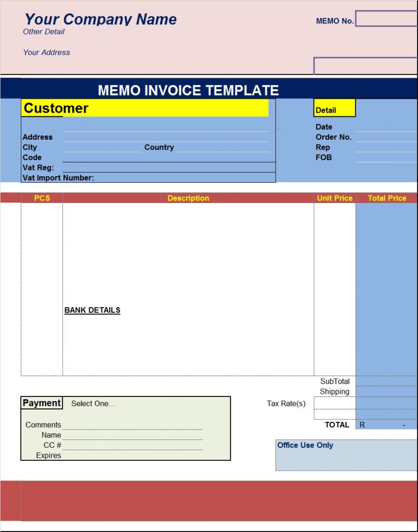
Task: Click the Address field under Customer
Action: coord(165,137)
